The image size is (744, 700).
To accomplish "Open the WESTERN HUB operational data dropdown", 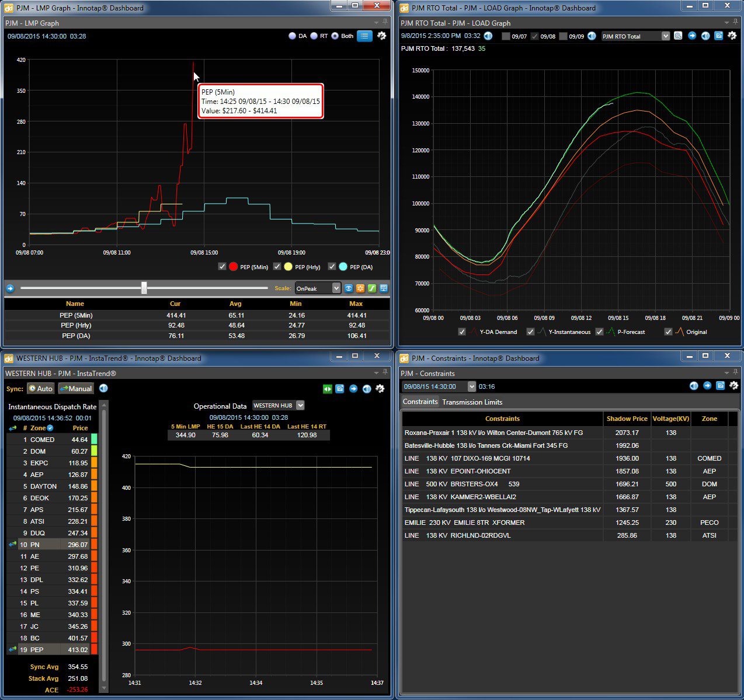I will pyautogui.click(x=279, y=405).
